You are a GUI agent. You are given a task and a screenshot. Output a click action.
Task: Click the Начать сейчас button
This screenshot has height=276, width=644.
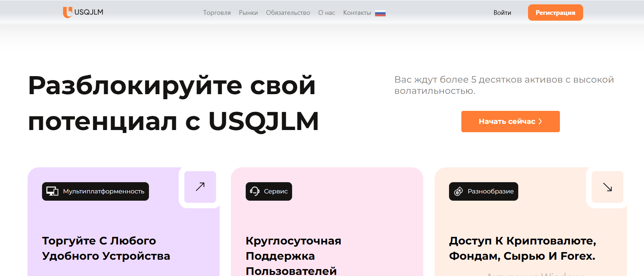pos(510,121)
